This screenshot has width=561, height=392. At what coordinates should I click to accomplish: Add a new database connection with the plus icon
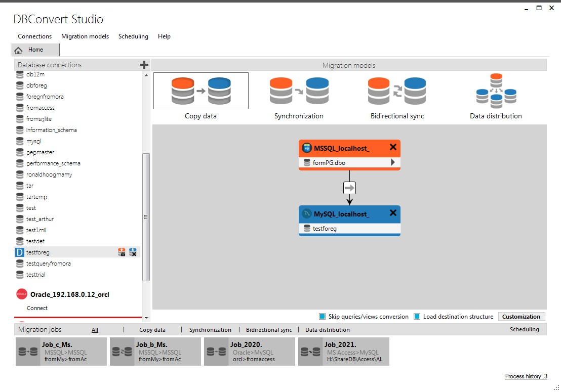pyautogui.click(x=144, y=65)
